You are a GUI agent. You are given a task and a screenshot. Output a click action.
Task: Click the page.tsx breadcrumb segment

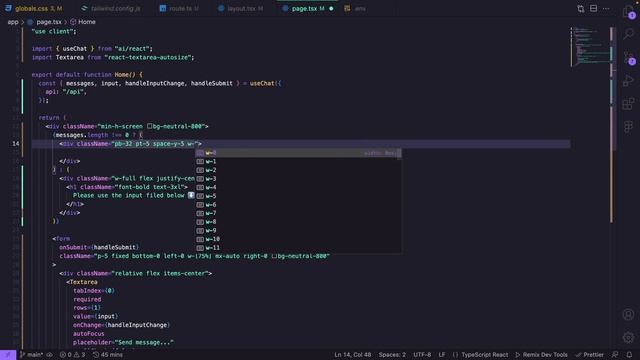[x=44, y=22]
